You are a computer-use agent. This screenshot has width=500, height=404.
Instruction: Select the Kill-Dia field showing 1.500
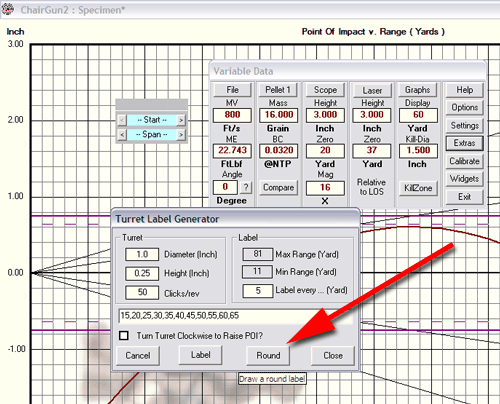418,150
